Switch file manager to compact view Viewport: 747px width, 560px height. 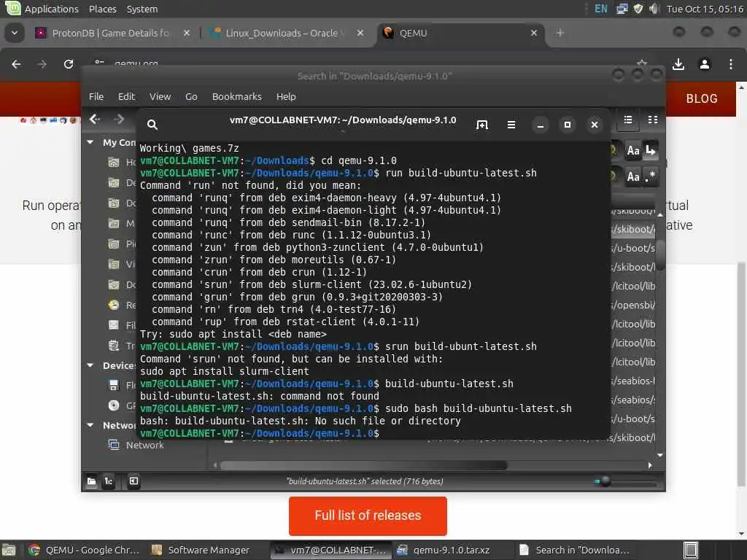click(x=653, y=120)
